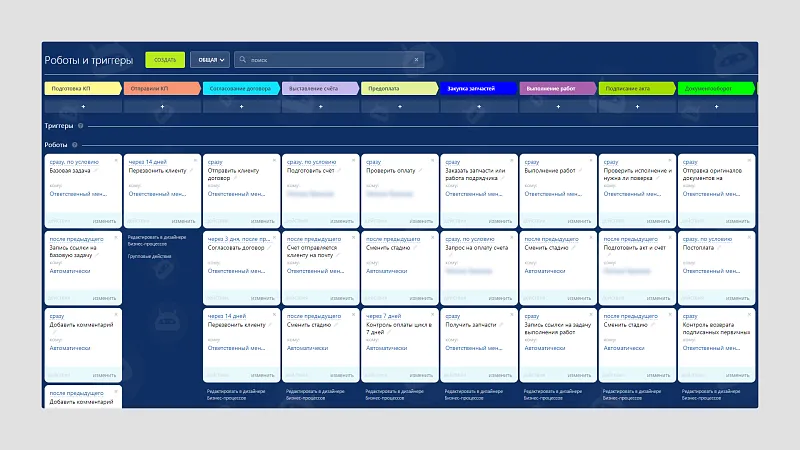Viewport: 800px width, 450px height.
Task: Edit the Согласовать договор title via pencil icon
Action: point(269,247)
